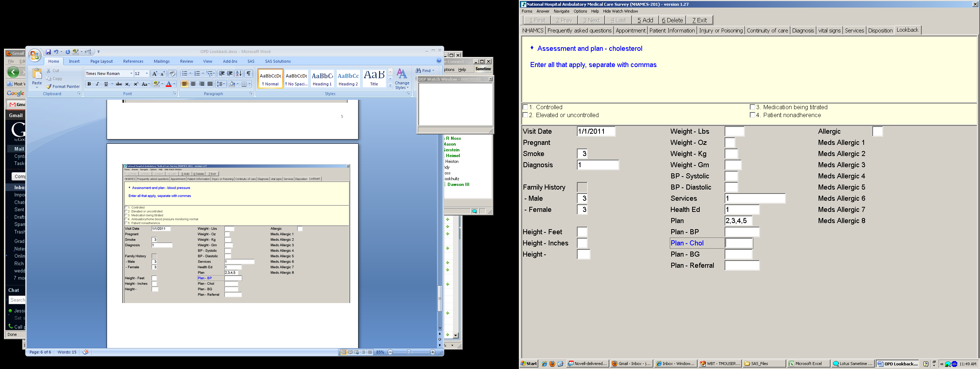980x369 pixels.
Task: Click the Windows Start button
Action: [x=529, y=364]
